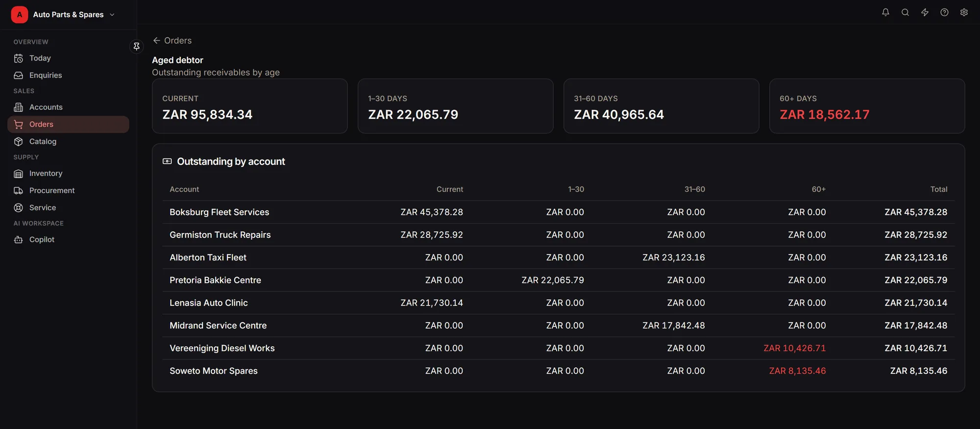Open the help question mark icon

[x=944, y=12]
